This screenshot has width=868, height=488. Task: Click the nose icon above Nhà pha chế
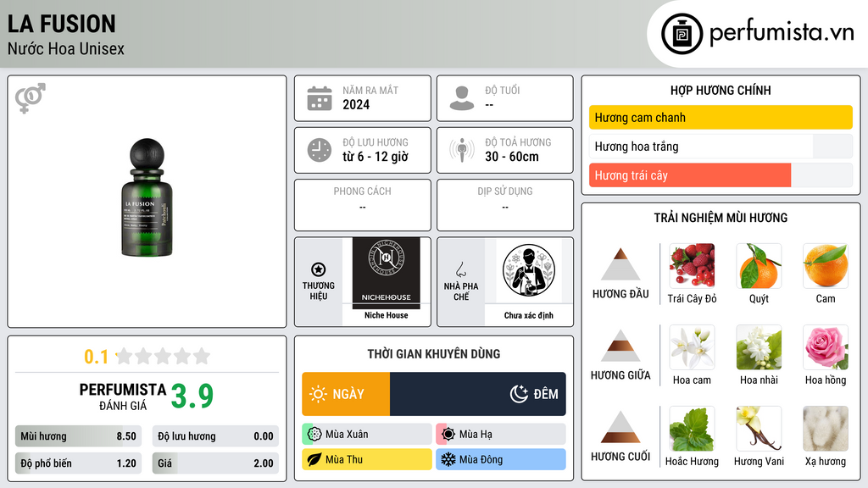[460, 269]
